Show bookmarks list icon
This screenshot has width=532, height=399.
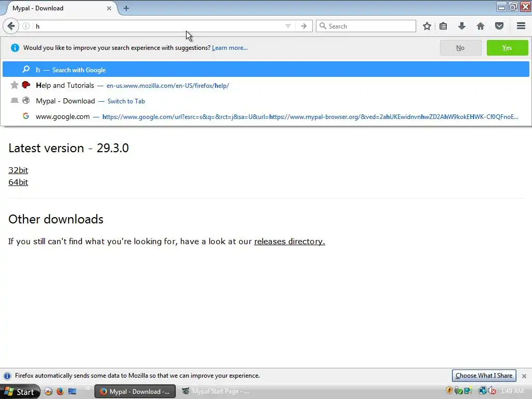(x=443, y=26)
